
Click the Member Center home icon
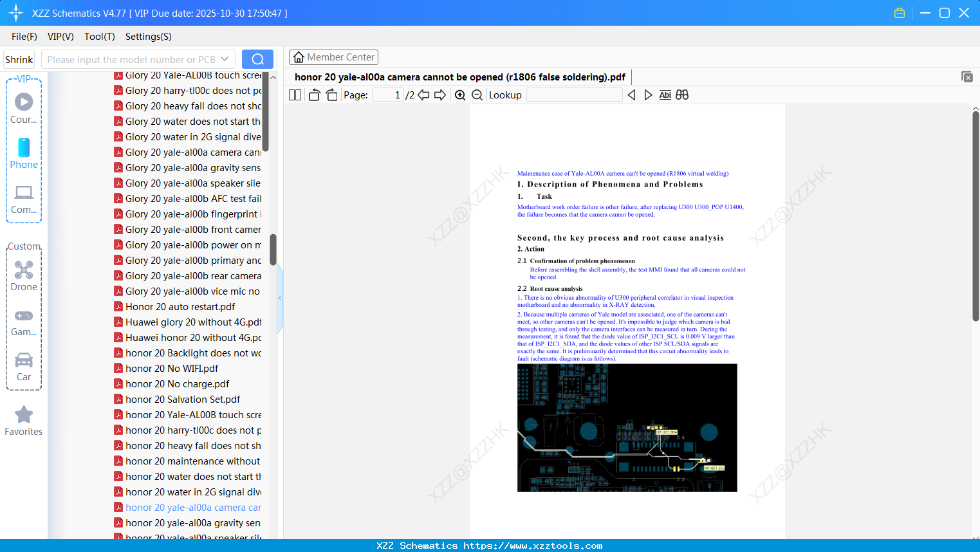click(299, 57)
